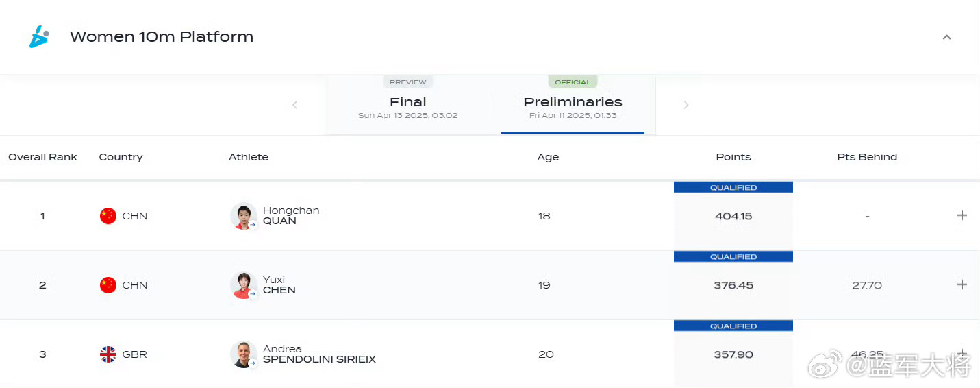
Task: Open the Yuxi CHEN athlete link
Action: pyautogui.click(x=279, y=285)
